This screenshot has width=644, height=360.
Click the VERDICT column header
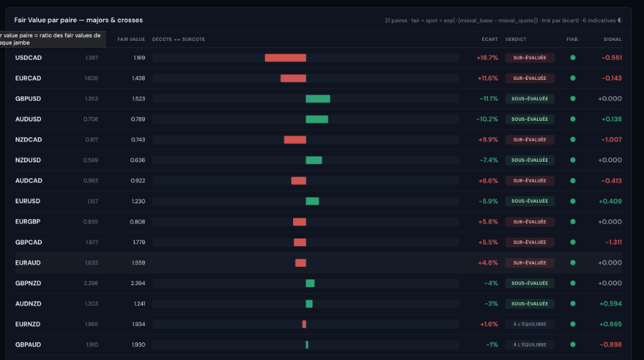(x=516, y=40)
